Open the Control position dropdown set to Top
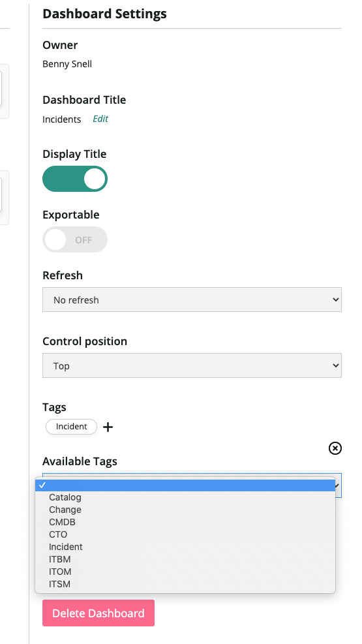The height and width of the screenshot is (644, 362). coord(192,365)
